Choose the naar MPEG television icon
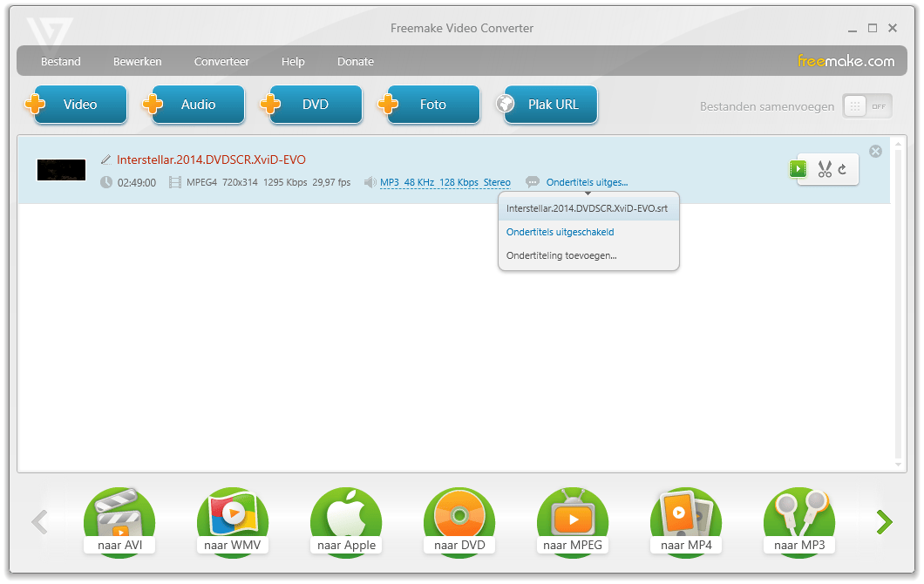Viewport: 924px width, 584px height. click(x=573, y=521)
